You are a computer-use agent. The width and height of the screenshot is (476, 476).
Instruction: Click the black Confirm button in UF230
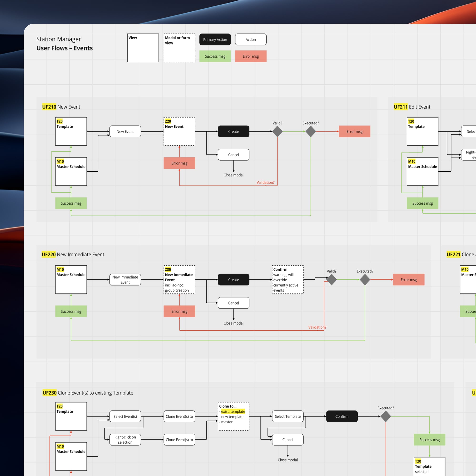point(342,416)
